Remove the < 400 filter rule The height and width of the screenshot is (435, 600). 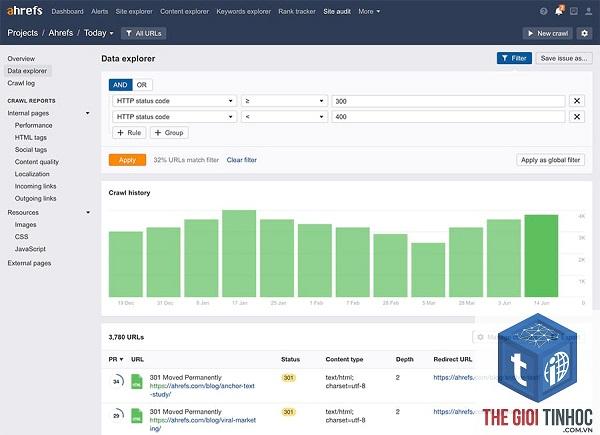pyautogui.click(x=577, y=117)
